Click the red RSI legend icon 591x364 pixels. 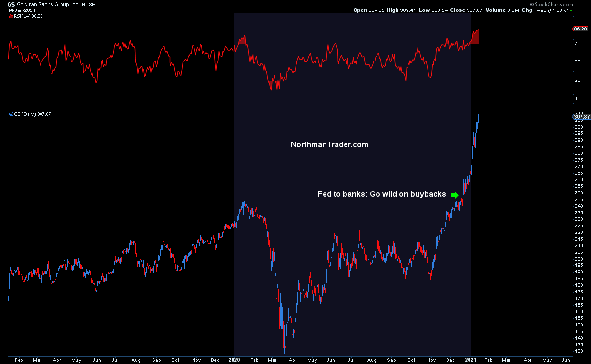coord(10,16)
